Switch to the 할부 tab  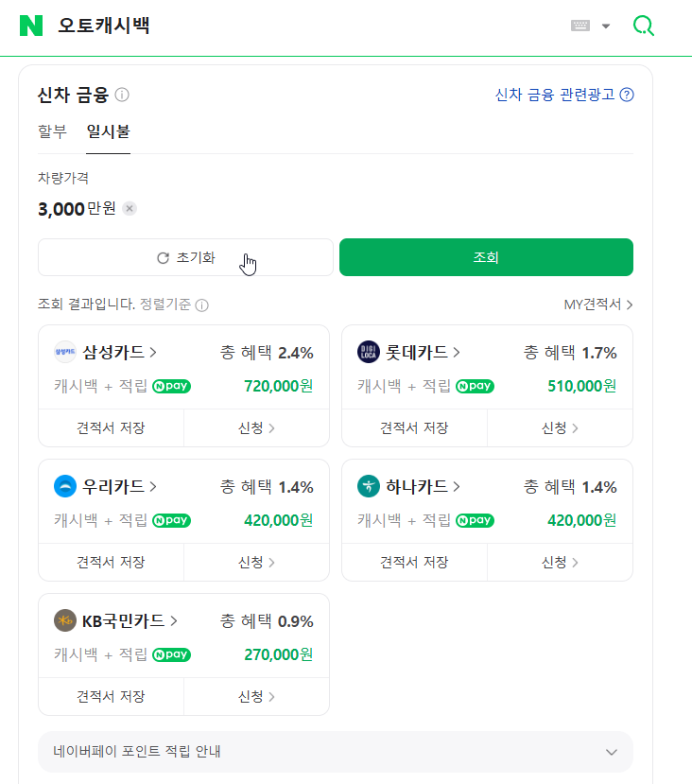[53, 132]
